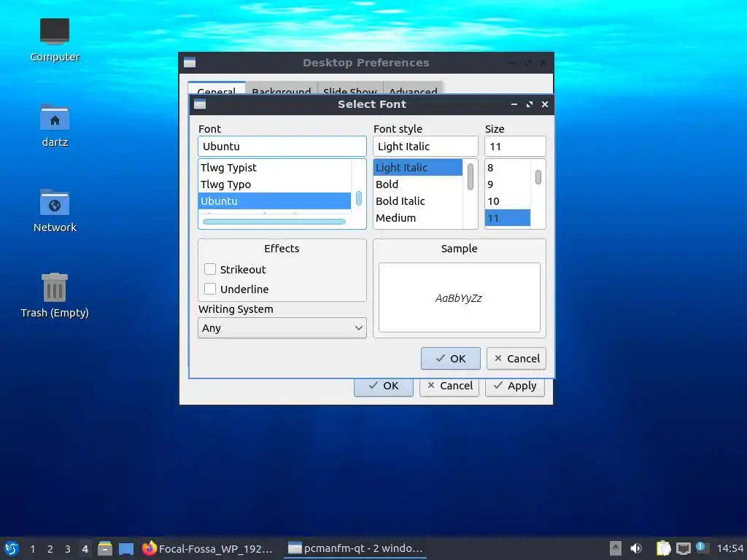The image size is (747, 560).
Task: Switch to Slide Show tab in Desktop Preferences
Action: pyautogui.click(x=350, y=88)
